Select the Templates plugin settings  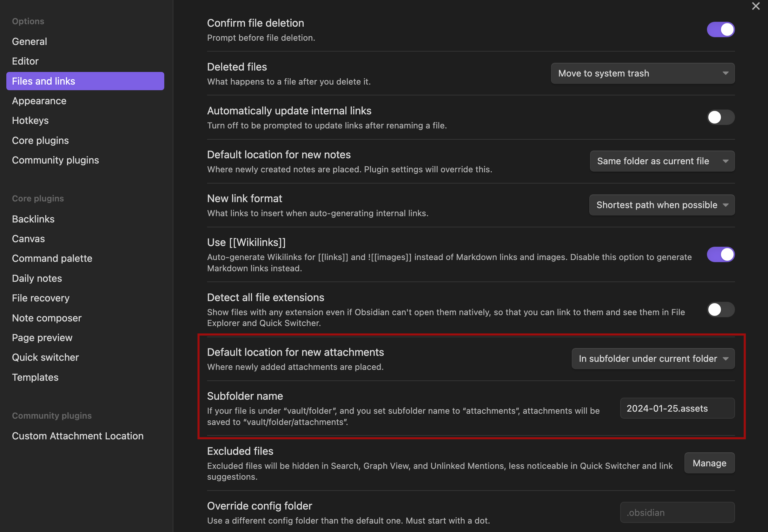(35, 377)
